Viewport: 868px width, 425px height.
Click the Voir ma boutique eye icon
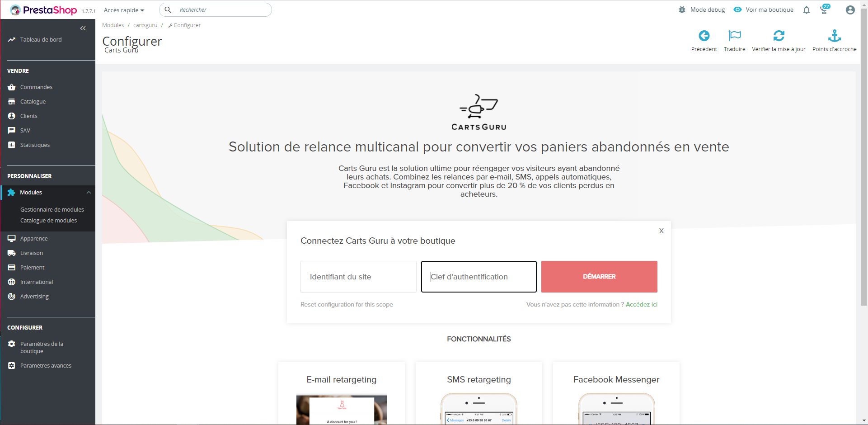[x=737, y=9]
